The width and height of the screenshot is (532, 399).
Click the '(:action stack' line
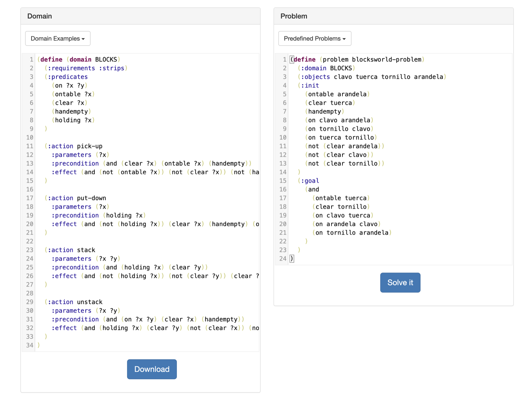pos(70,250)
